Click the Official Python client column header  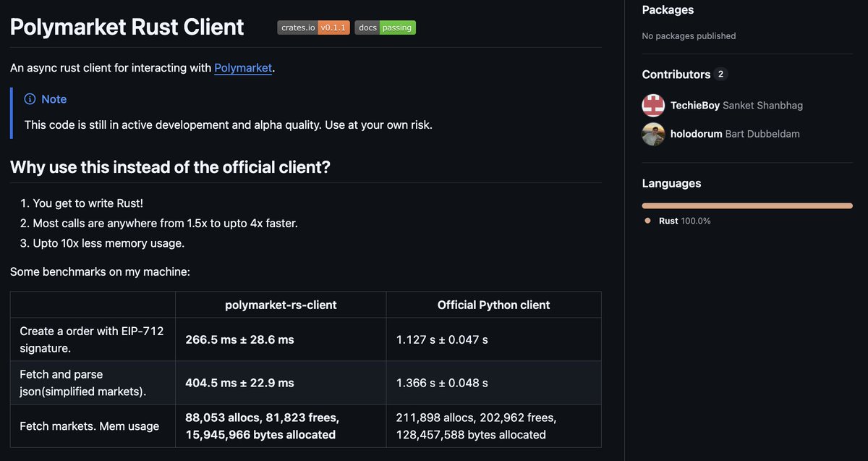click(x=493, y=305)
